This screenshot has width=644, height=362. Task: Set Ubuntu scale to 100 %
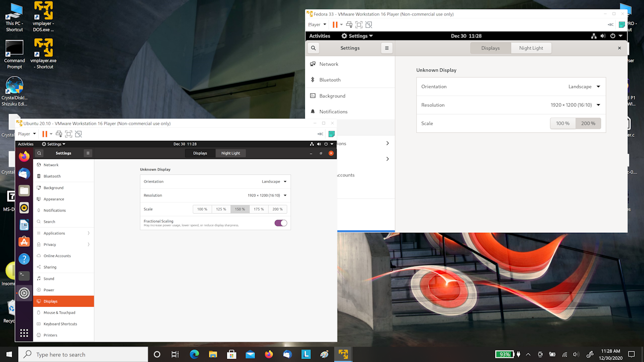(202, 209)
